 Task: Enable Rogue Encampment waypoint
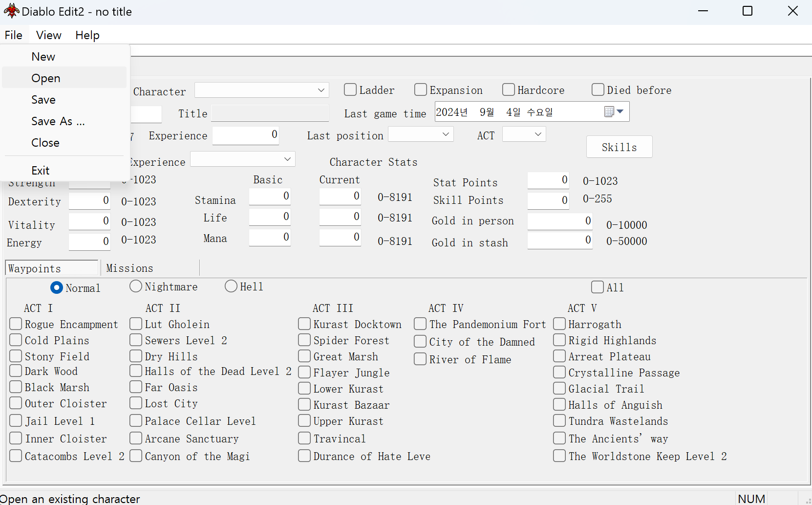(x=16, y=324)
